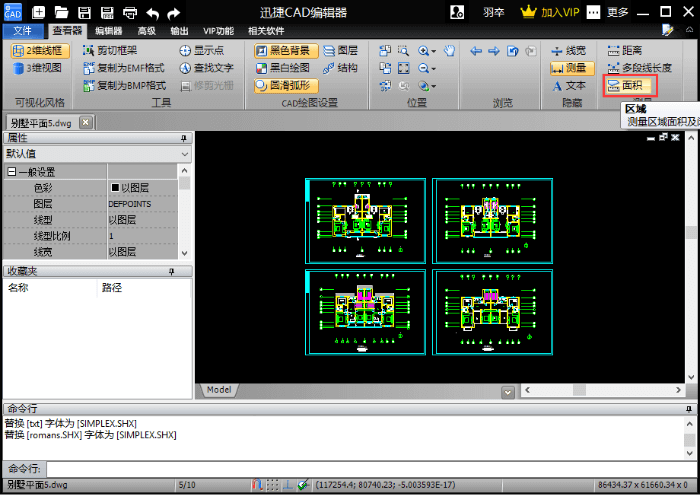
Task: Click the 剪切框架 (clip frame) tool
Action: click(110, 50)
